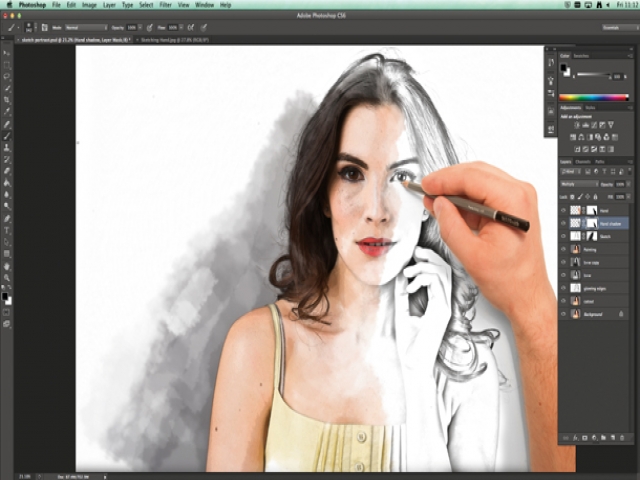Screen dimensions: 640x480
Task: Click the create new layer icon
Action: [613, 438]
